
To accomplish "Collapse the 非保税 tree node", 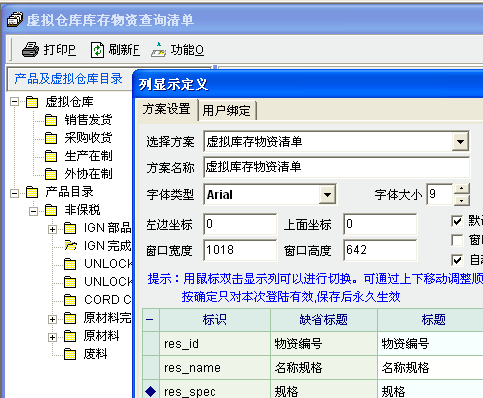I will [33, 211].
